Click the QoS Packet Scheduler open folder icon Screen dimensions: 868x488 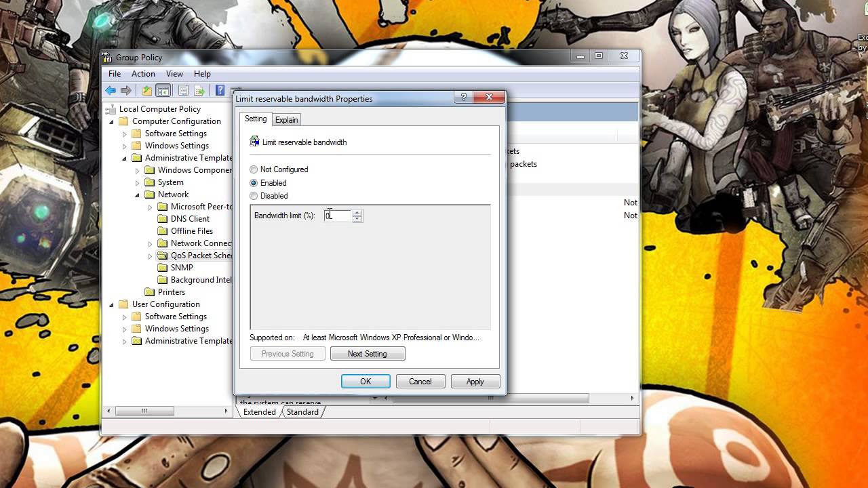click(x=162, y=256)
